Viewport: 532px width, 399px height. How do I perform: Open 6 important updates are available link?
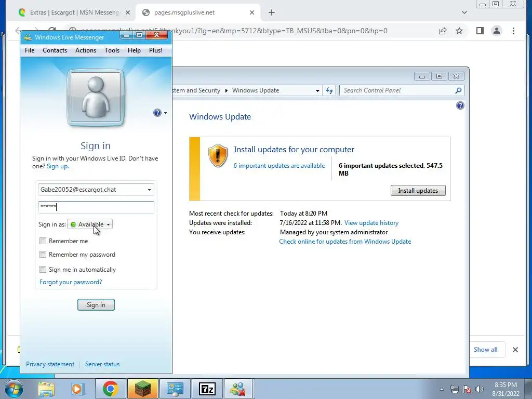(x=279, y=166)
